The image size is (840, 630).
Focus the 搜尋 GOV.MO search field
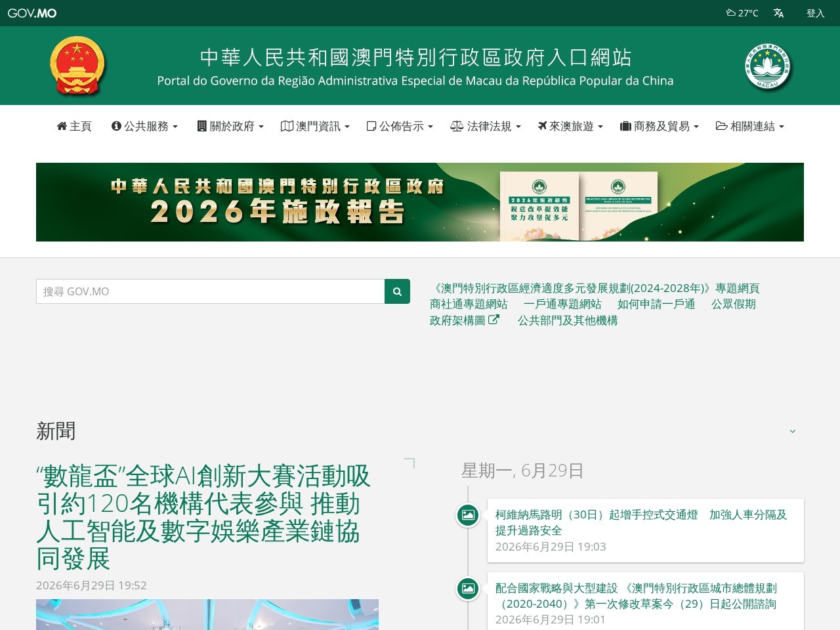click(210, 291)
